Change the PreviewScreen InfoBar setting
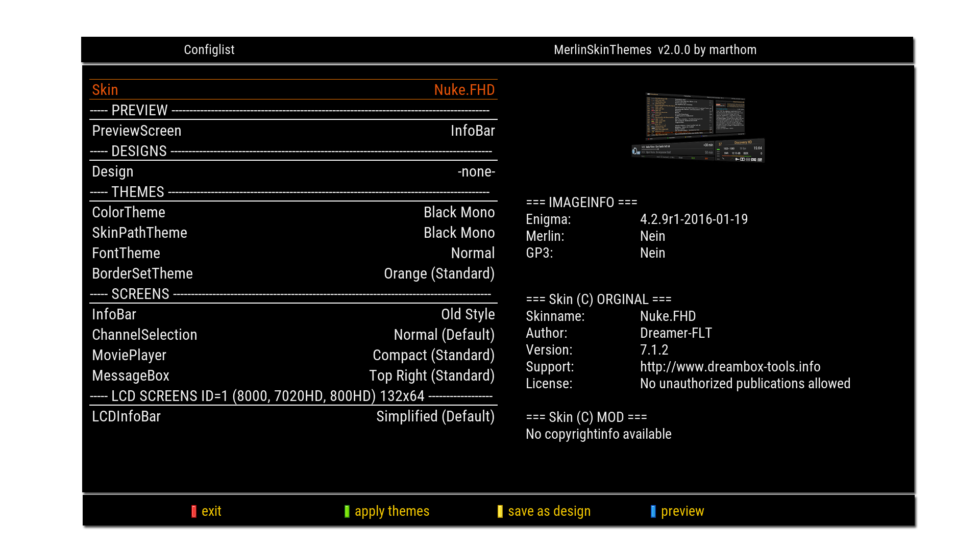980x551 pixels. point(293,131)
